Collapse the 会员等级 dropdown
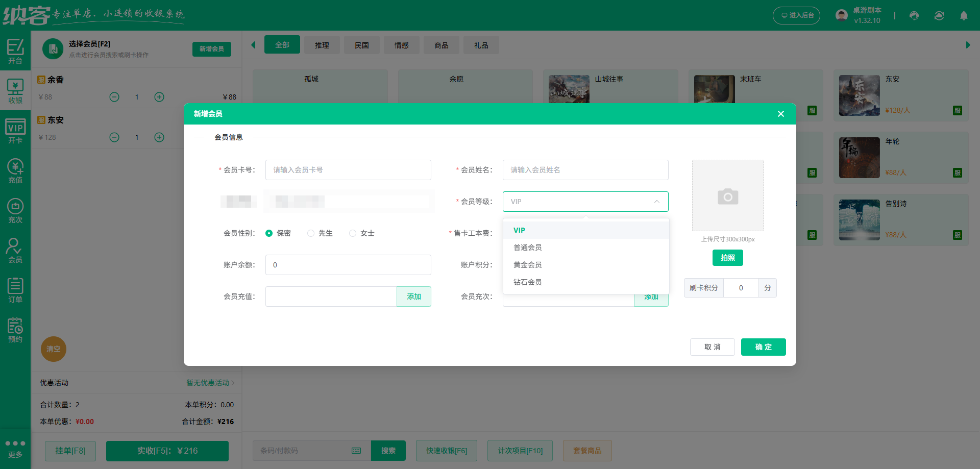 (x=657, y=202)
